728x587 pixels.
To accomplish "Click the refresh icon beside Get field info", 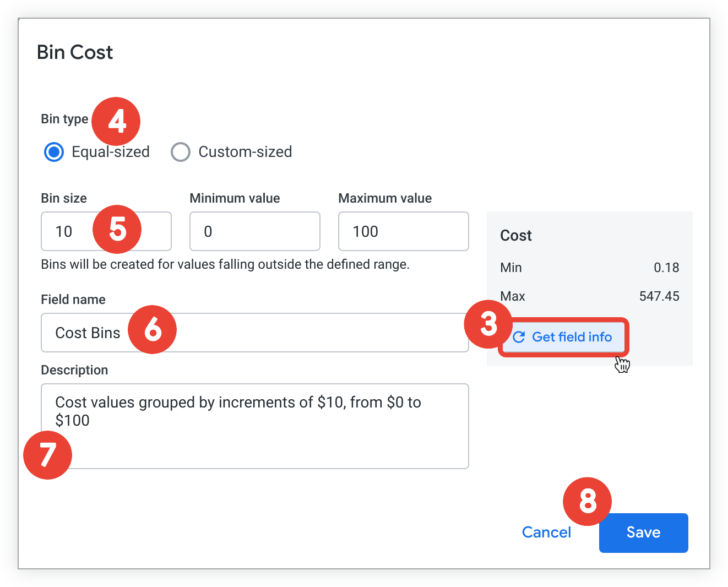I will tap(518, 337).
